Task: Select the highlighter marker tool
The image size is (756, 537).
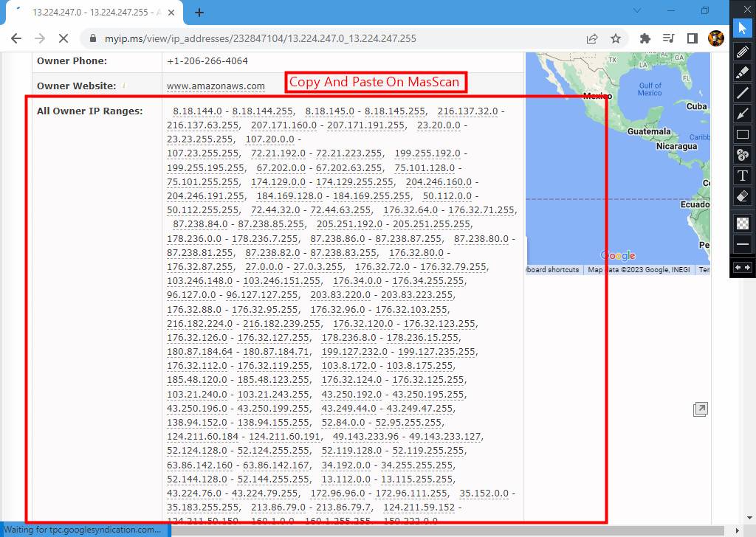Action: pos(743,72)
